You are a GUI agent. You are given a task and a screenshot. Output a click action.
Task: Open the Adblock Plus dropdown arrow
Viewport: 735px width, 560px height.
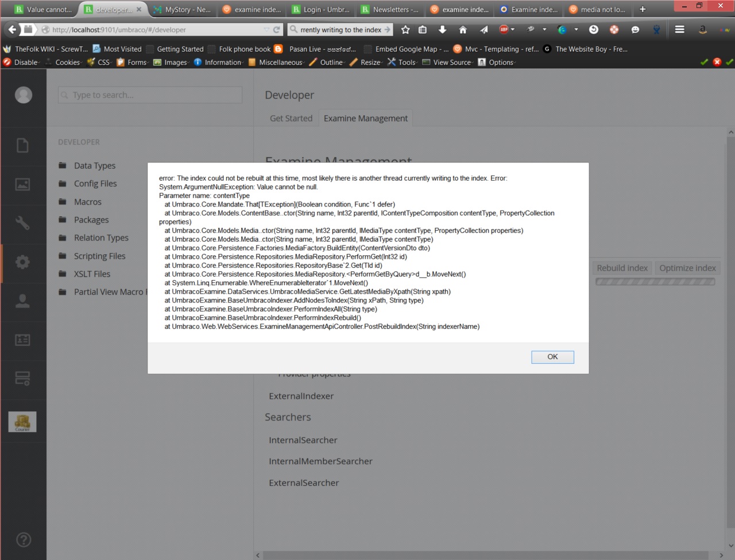pyautogui.click(x=513, y=29)
